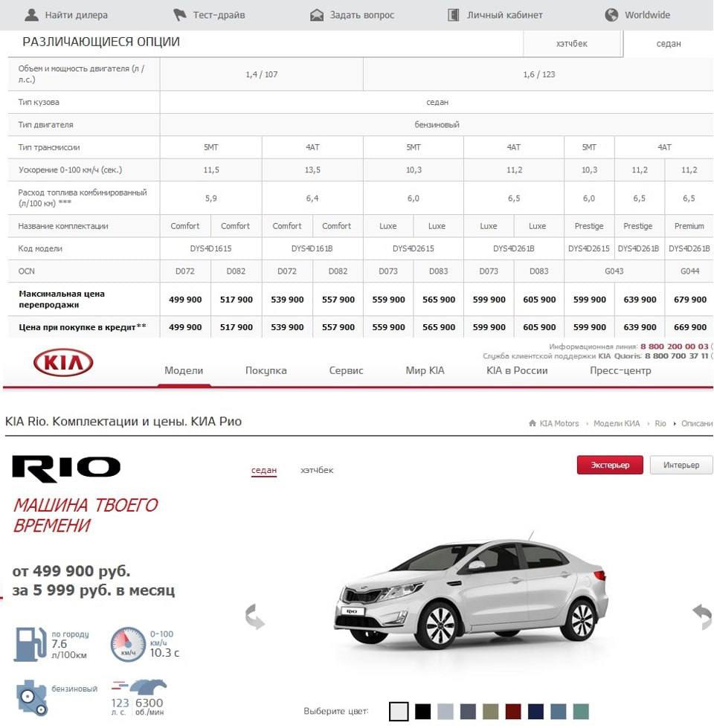
Task: Click the 1,4 / 107 engine cell
Action: 262,74
